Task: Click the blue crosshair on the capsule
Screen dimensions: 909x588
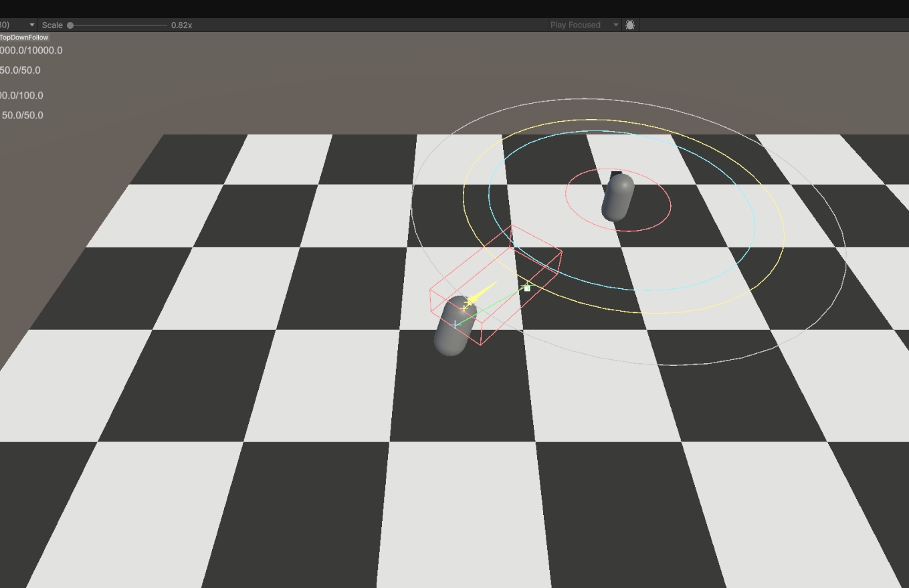Action: pyautogui.click(x=456, y=324)
